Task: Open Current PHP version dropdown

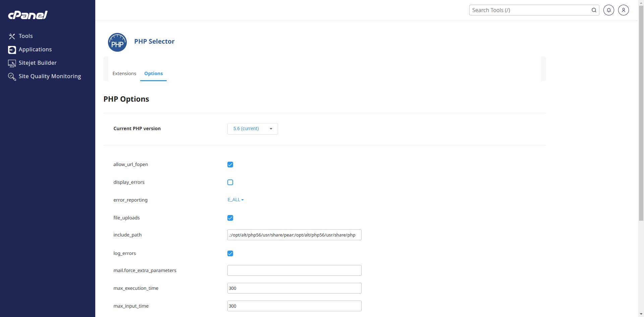Action: tap(253, 129)
